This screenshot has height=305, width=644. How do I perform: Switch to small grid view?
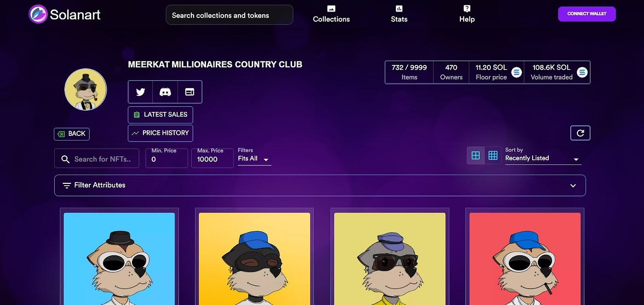[x=493, y=156]
